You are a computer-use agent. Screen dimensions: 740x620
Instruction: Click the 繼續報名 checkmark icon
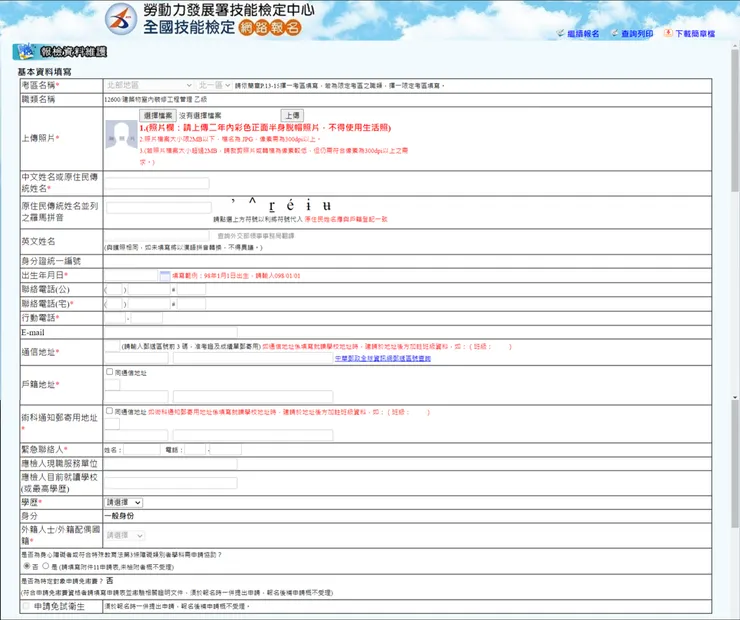pos(561,33)
